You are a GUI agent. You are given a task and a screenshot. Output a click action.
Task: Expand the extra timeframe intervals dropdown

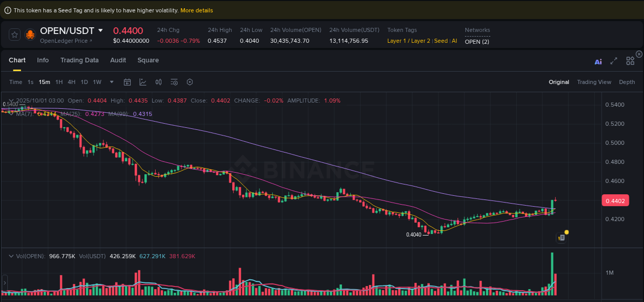tap(111, 82)
